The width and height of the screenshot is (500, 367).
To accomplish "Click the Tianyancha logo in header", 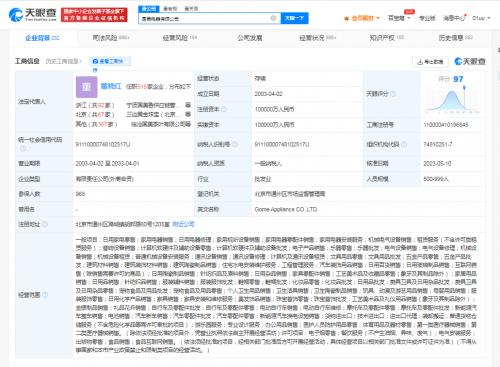I will (x=32, y=15).
